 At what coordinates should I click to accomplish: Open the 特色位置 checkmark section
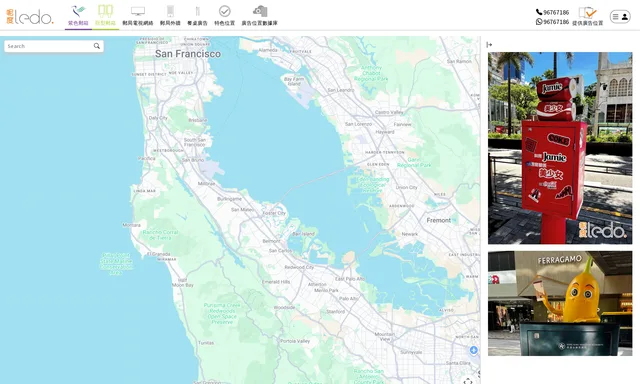[x=224, y=16]
